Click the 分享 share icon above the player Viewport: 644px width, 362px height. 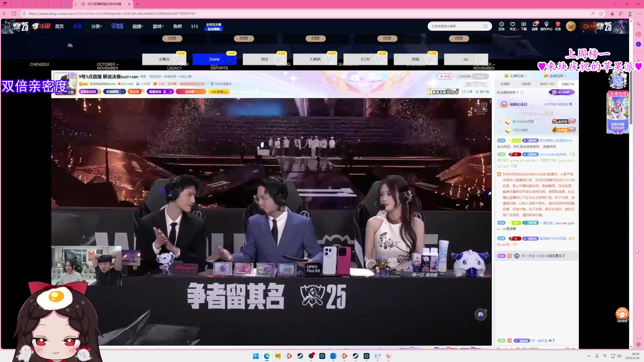(466, 92)
